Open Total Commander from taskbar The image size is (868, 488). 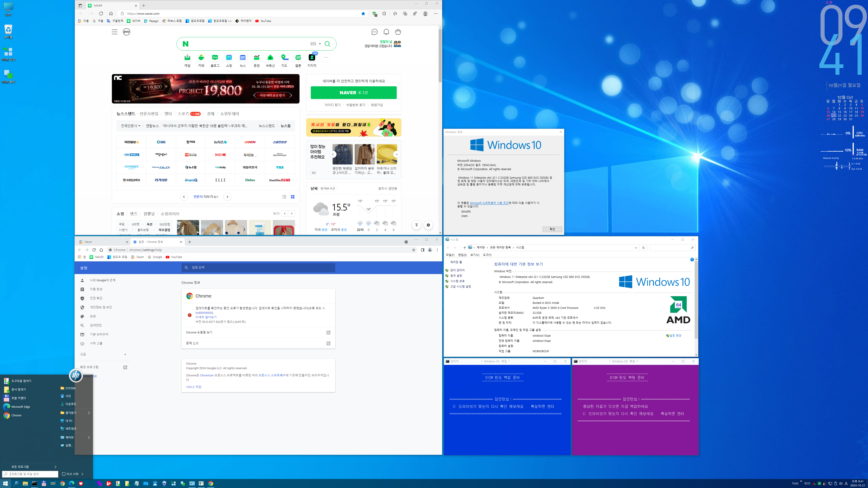44,483
